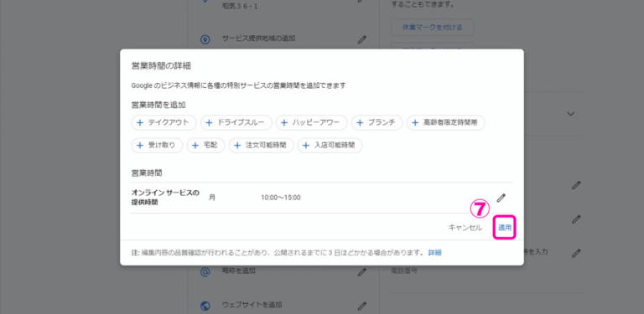Screen dimensions: 644x314
Task: Click 月 day label in hours row
Action: click(212, 198)
